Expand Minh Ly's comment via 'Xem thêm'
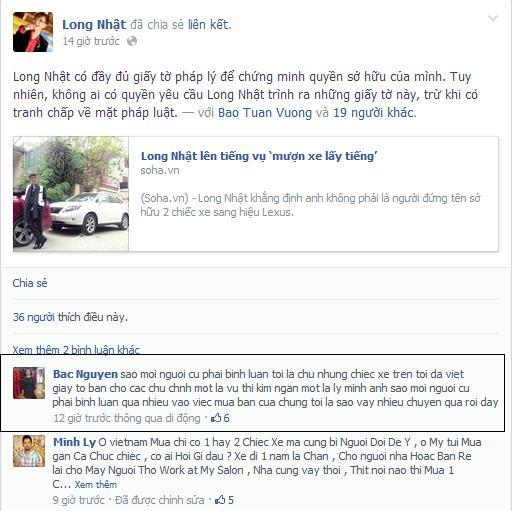The width and height of the screenshot is (512, 511). coord(96,484)
